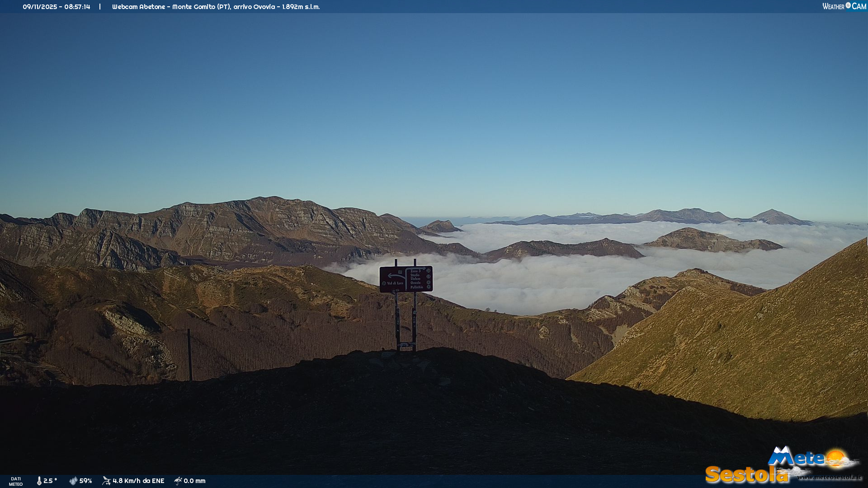Click the 59% humidity value
868x488 pixels.
[85, 481]
